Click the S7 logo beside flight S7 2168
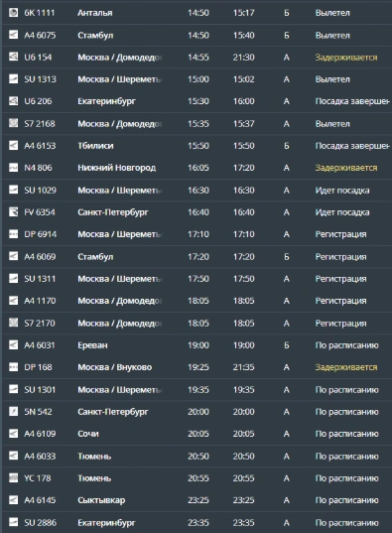This screenshot has width=392, height=533. click(13, 123)
